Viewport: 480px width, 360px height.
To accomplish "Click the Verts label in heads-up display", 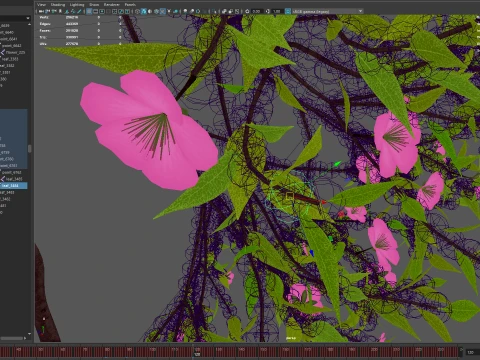I will (x=44, y=17).
